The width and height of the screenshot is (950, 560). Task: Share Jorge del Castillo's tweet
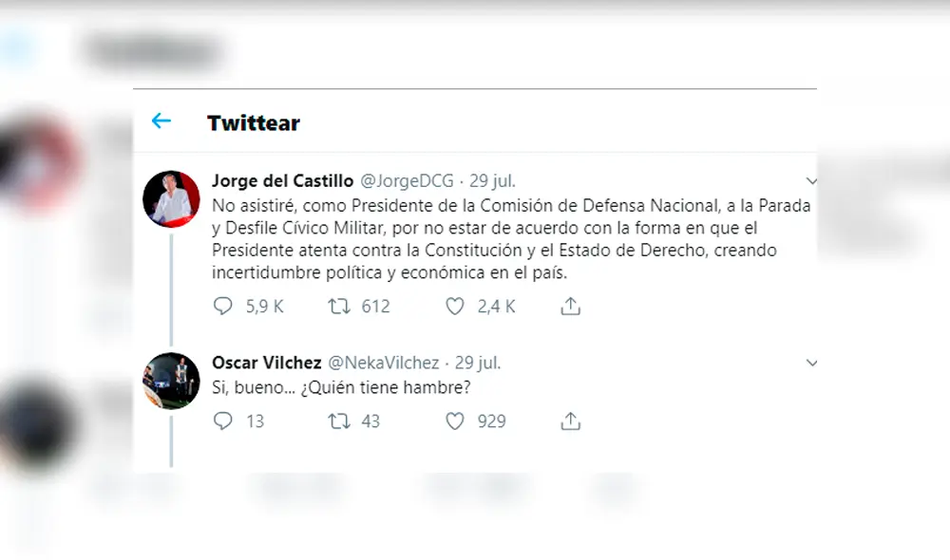570,306
